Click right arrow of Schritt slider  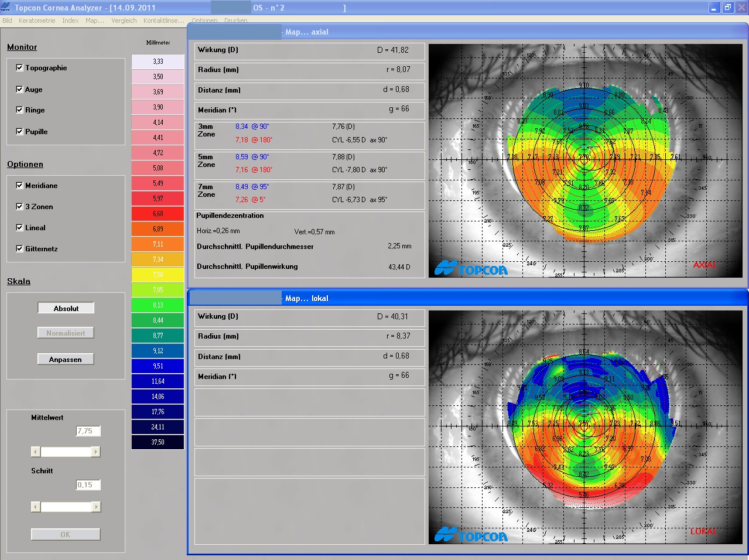click(96, 507)
